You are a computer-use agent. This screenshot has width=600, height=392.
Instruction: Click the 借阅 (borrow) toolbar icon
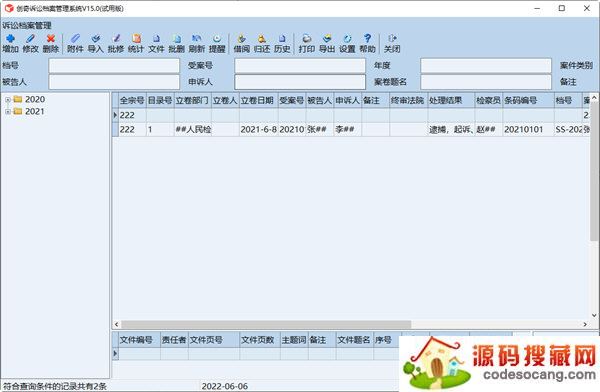point(241,43)
